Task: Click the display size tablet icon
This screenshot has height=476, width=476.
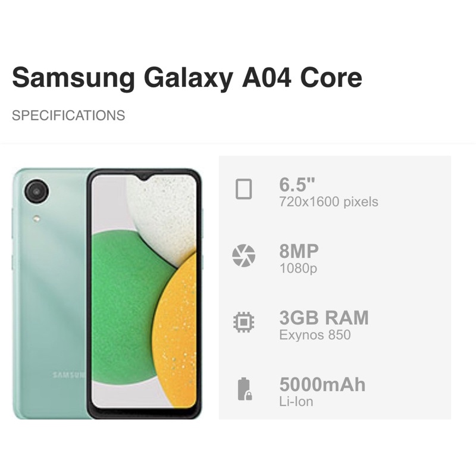Action: [x=243, y=189]
